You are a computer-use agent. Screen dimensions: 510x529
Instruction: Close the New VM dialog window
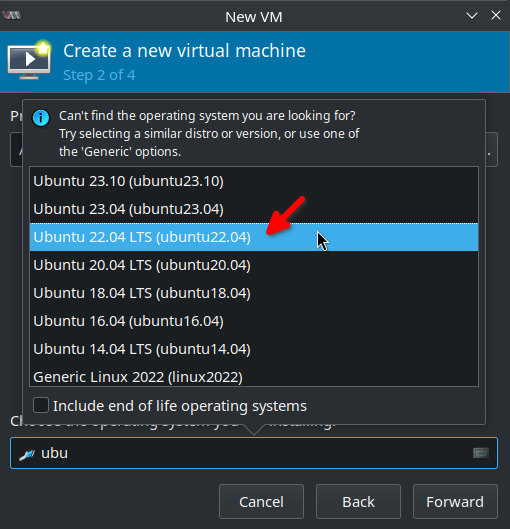pos(495,15)
